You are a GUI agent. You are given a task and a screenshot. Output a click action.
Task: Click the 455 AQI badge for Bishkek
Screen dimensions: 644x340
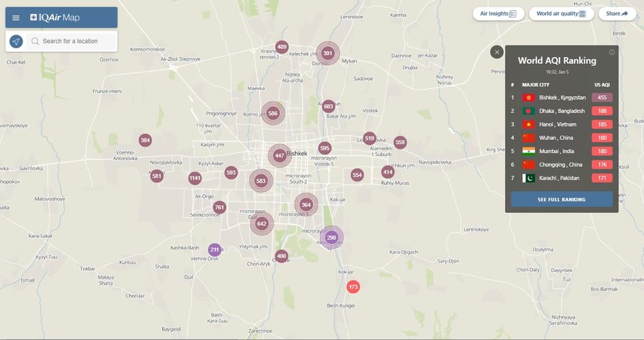coord(602,98)
